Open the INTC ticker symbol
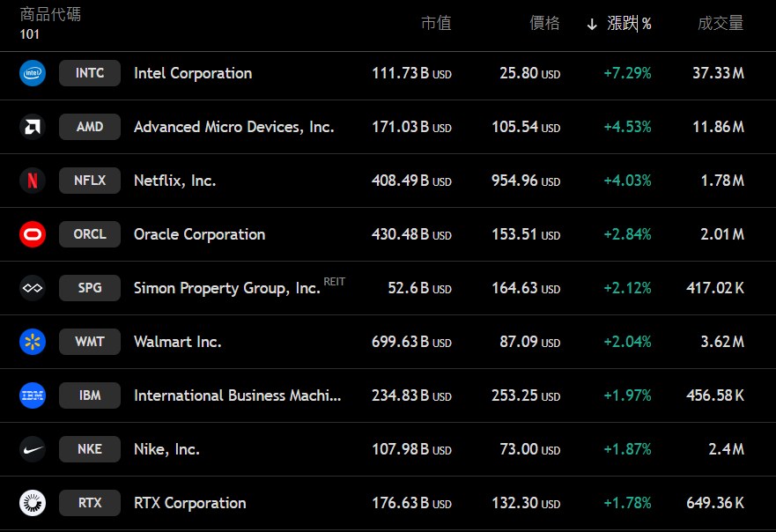 pyautogui.click(x=90, y=73)
